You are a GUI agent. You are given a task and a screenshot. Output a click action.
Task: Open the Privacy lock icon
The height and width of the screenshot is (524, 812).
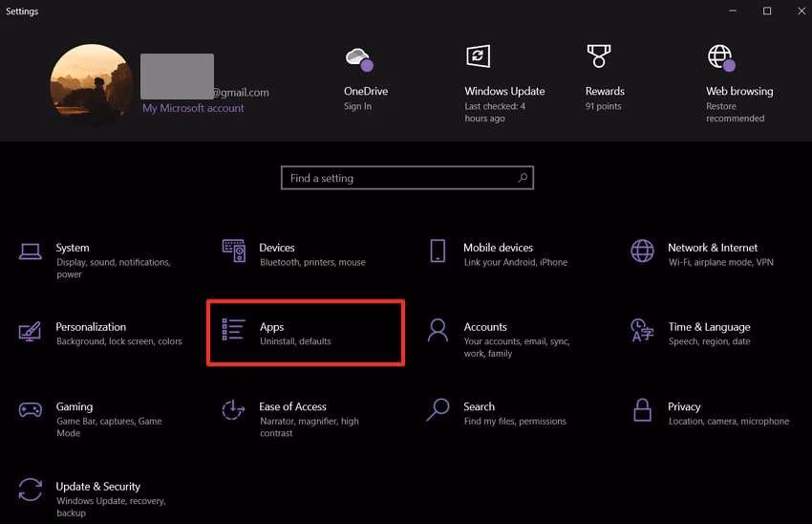pyautogui.click(x=642, y=410)
